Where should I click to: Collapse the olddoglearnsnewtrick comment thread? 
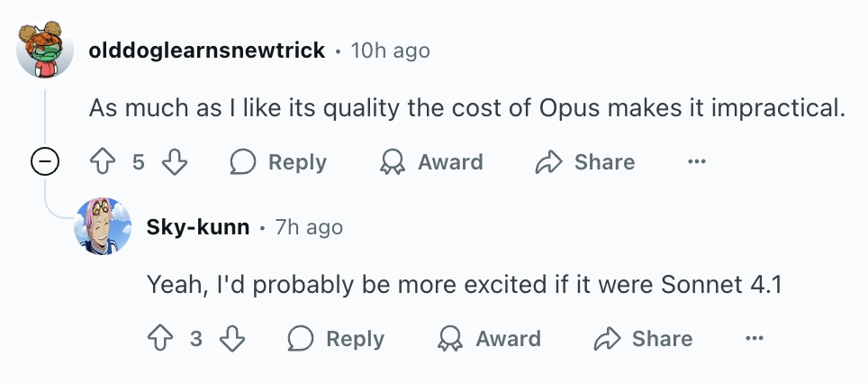coord(45,161)
